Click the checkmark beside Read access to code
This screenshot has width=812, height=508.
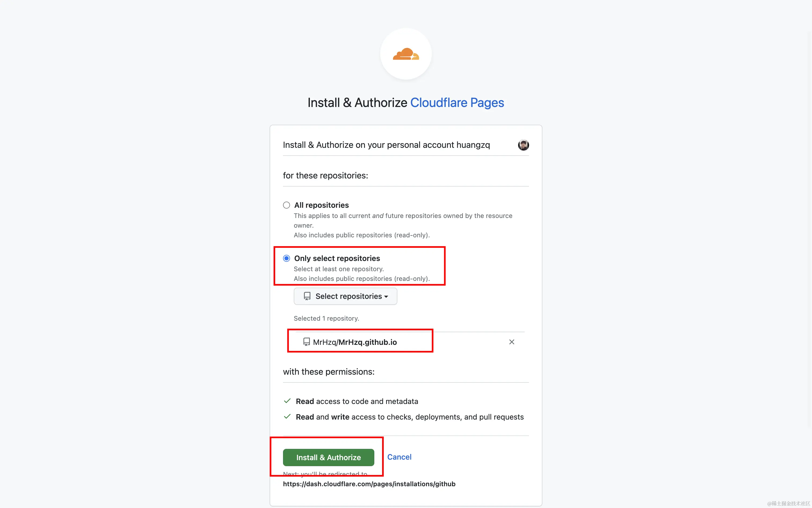click(287, 401)
